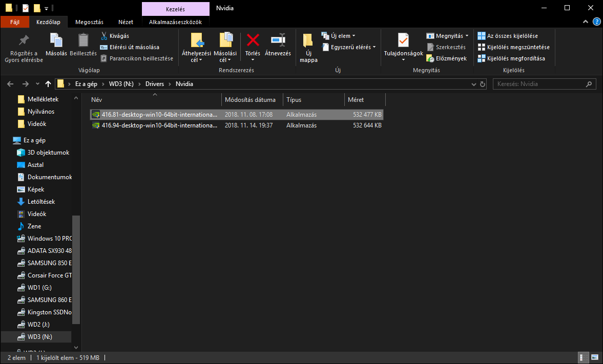Create a new folder with Új mappa
This screenshot has width=603, height=364.
pyautogui.click(x=308, y=49)
